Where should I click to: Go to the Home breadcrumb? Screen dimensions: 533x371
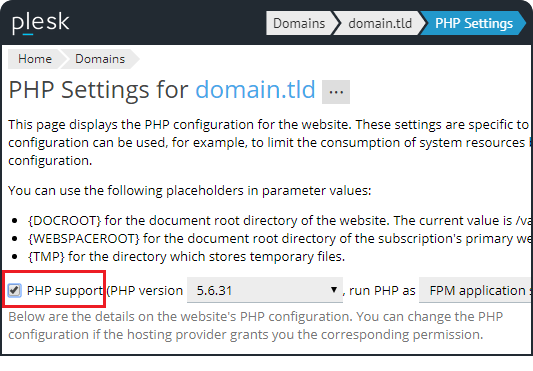tap(35, 59)
